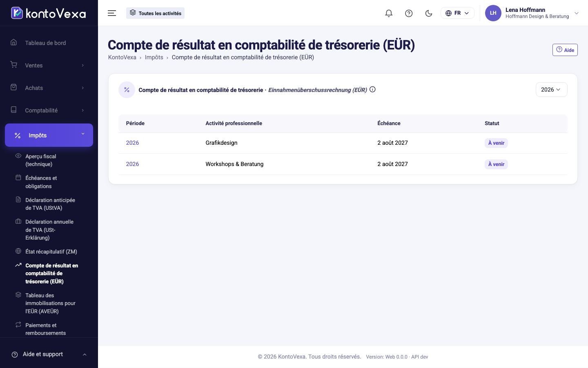Click the Aide button

pyautogui.click(x=565, y=50)
